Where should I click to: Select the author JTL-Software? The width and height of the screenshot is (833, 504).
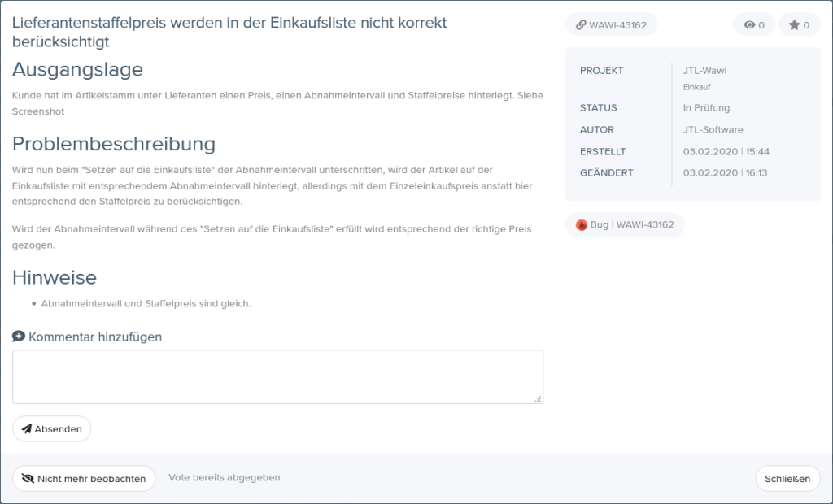(x=714, y=129)
